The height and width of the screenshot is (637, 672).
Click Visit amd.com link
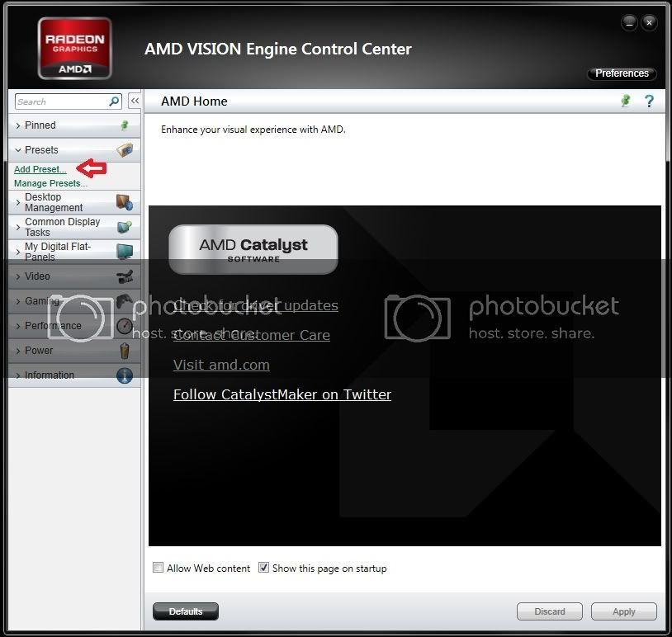click(221, 365)
